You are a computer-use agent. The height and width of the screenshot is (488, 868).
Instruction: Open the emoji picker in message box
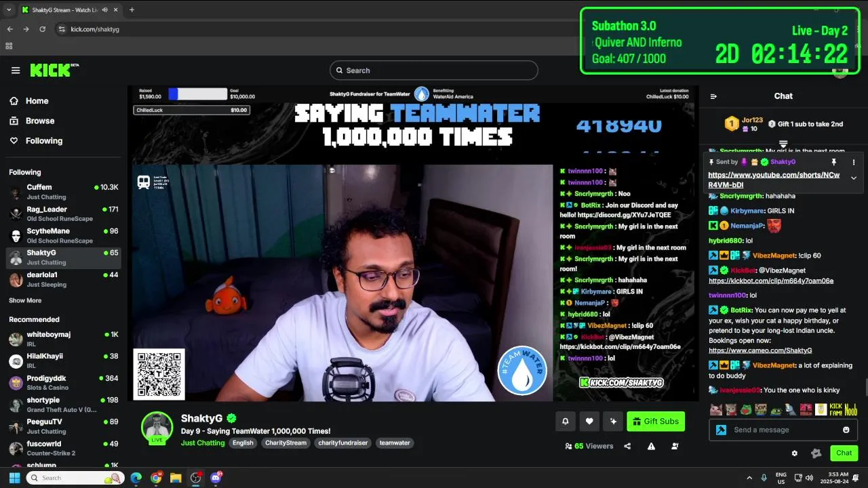pyautogui.click(x=846, y=430)
